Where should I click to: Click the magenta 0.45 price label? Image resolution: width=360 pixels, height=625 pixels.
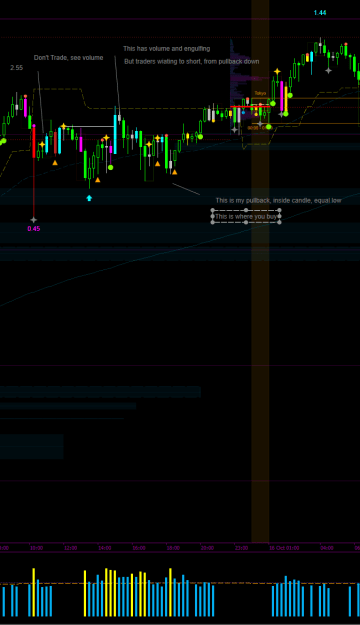[33, 229]
